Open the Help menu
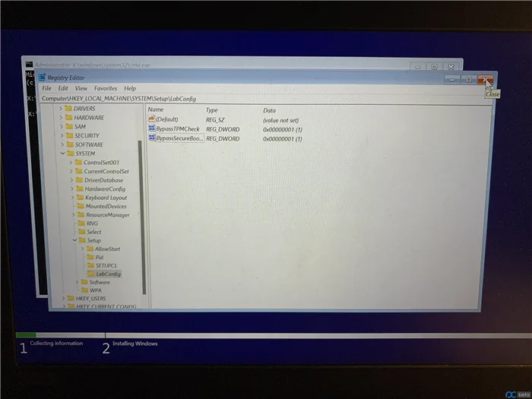The image size is (532, 399). (x=130, y=88)
